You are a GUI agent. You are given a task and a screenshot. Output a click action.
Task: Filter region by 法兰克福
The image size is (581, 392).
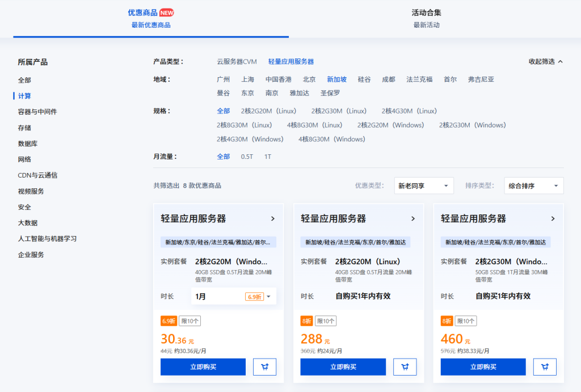coord(419,79)
